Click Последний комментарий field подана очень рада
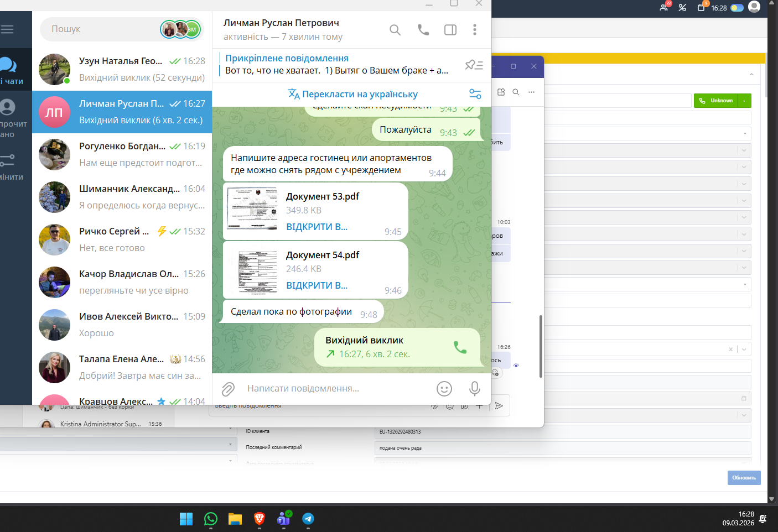 click(563, 448)
